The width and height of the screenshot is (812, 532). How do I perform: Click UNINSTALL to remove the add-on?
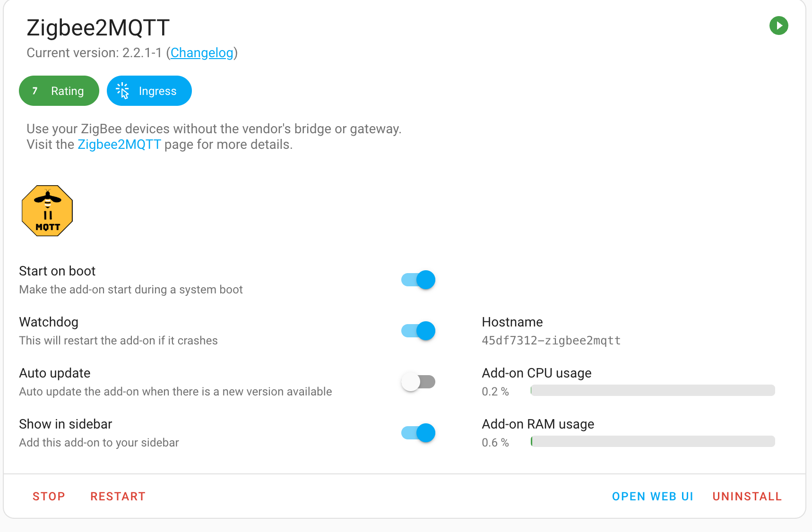tap(747, 496)
